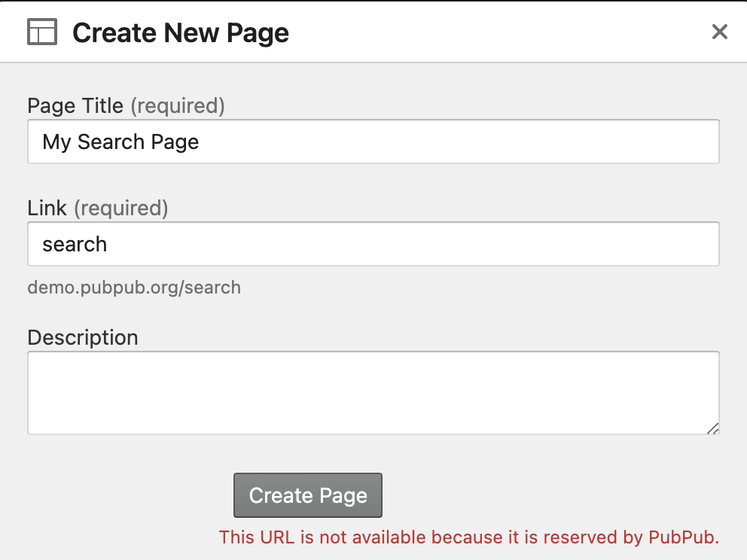The width and height of the screenshot is (747, 560).
Task: Click the Description label
Action: point(83,337)
